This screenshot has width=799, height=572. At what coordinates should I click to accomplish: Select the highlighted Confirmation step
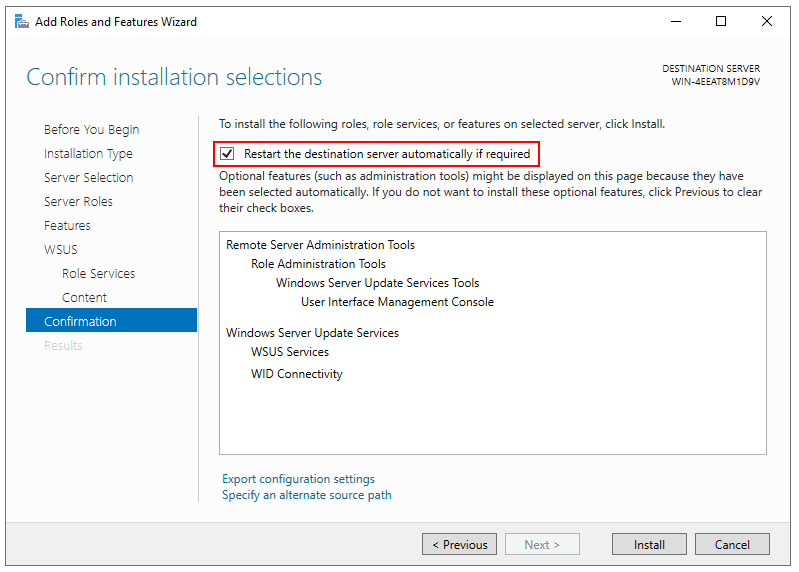pos(111,321)
